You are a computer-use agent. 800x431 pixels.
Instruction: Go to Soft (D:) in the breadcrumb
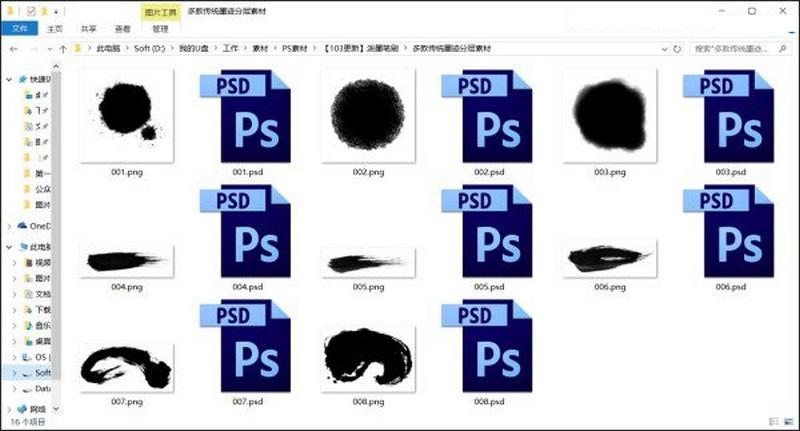tap(149, 48)
